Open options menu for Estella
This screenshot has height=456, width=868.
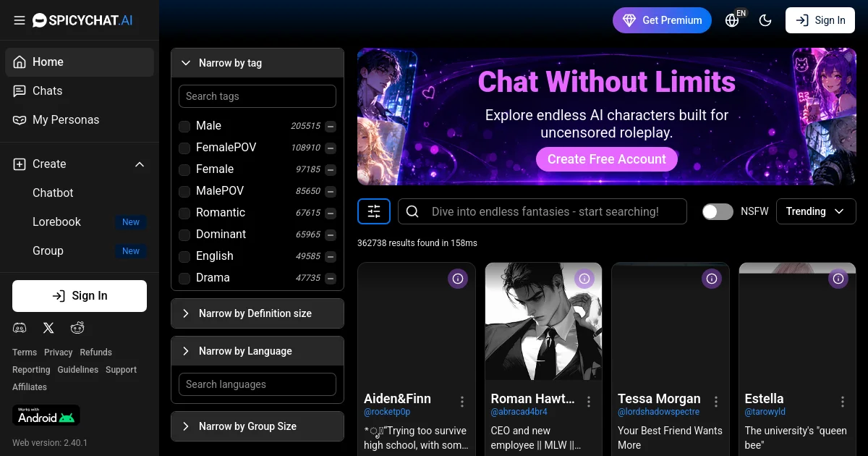843,402
